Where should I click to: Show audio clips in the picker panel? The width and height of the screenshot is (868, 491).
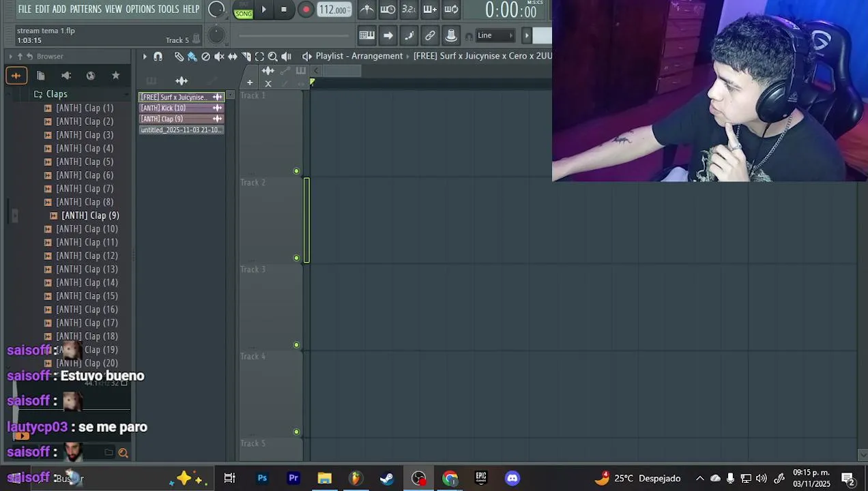182,81
